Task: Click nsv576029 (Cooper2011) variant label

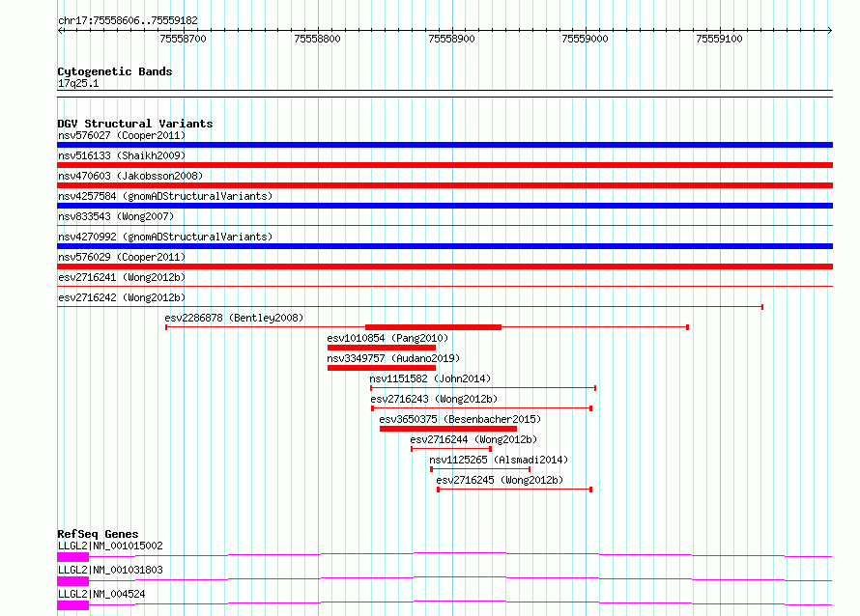Action: coord(122,257)
